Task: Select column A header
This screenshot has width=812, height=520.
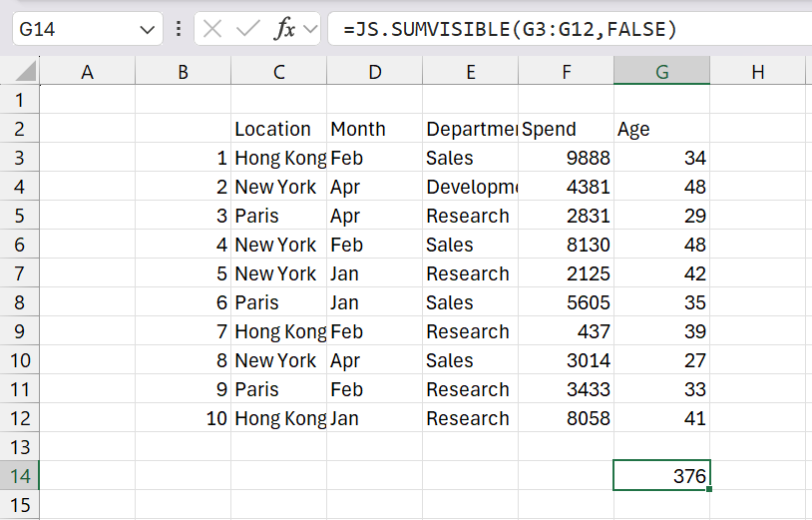Action: click(87, 72)
